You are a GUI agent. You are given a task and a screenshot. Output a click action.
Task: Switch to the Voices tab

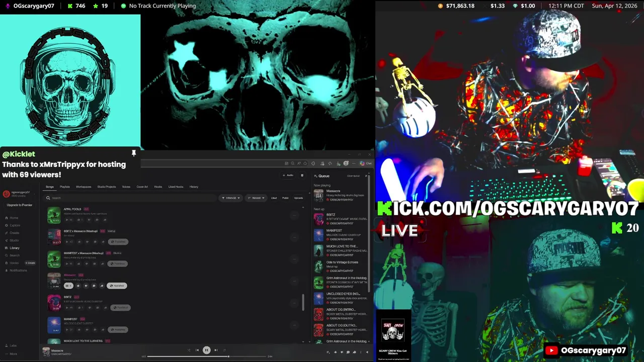coord(126,187)
